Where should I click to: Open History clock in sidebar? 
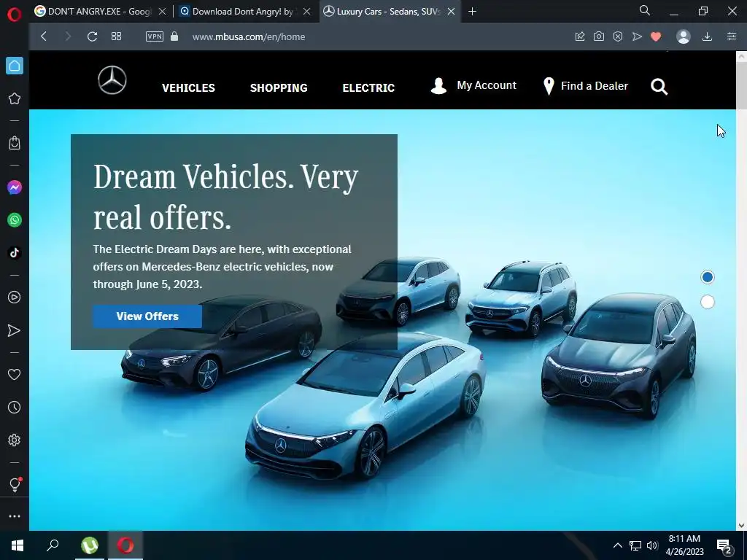tap(15, 407)
